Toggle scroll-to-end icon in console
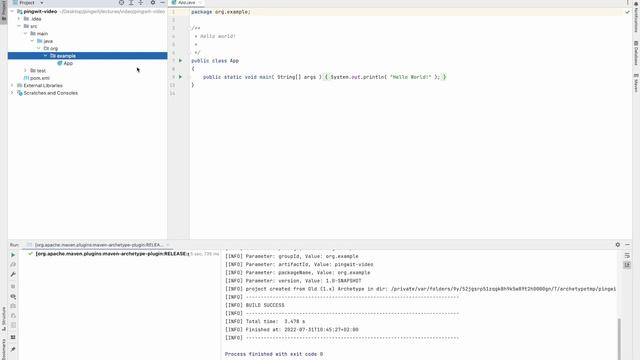The image size is (640, 360). (x=627, y=265)
